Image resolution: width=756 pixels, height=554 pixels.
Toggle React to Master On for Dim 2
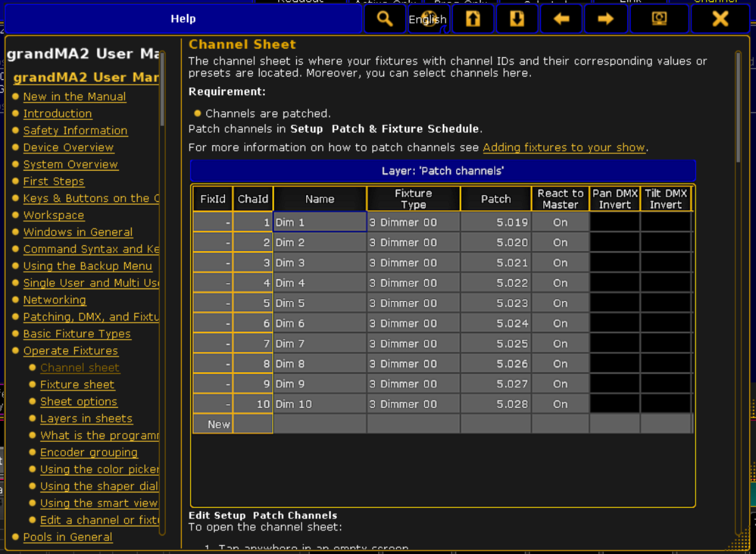click(560, 243)
